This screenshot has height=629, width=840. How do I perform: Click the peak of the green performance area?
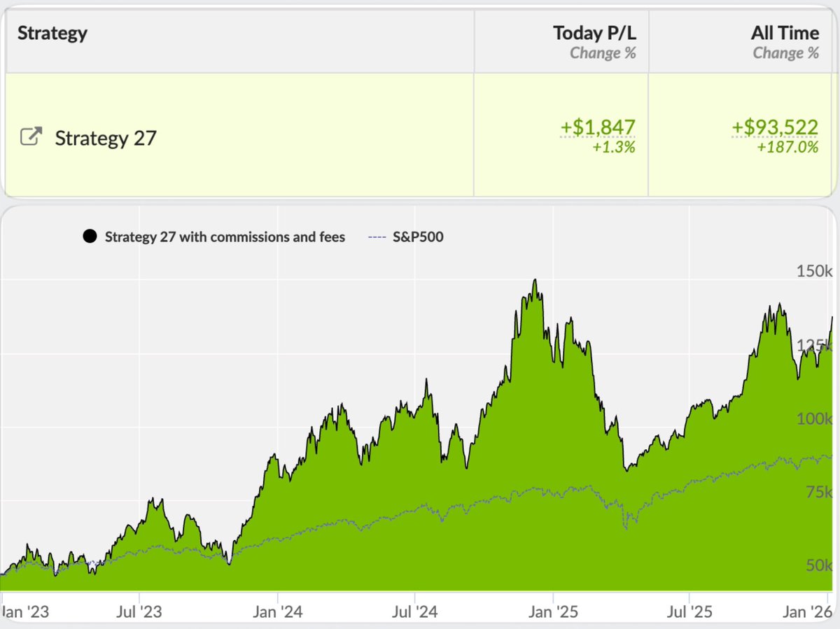535,280
